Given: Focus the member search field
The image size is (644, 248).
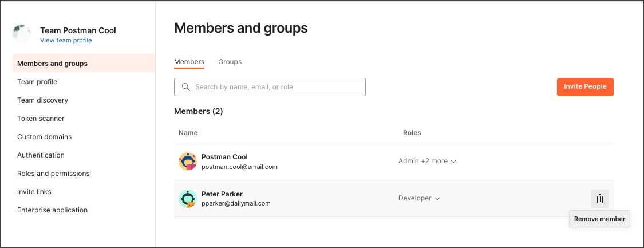Looking at the screenshot, I should (270, 87).
